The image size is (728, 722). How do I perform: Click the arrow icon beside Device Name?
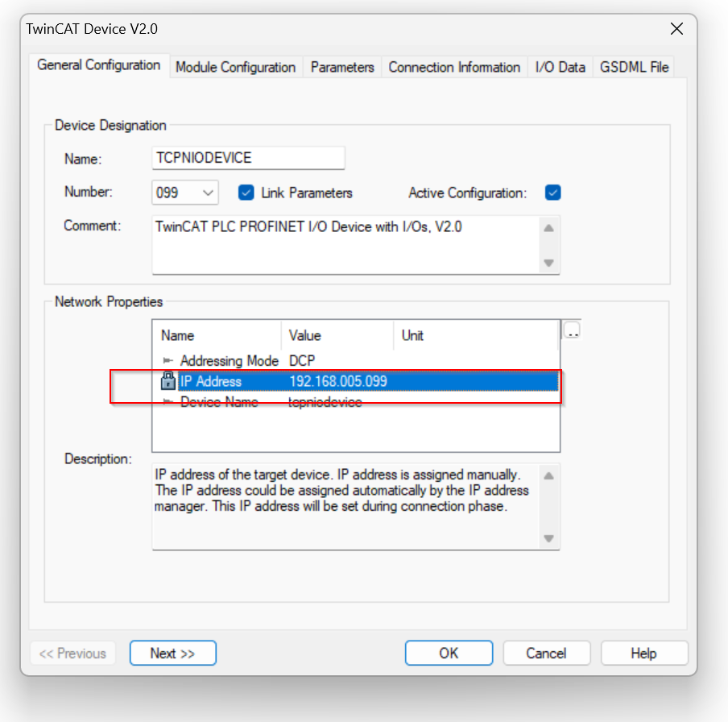[x=168, y=401]
